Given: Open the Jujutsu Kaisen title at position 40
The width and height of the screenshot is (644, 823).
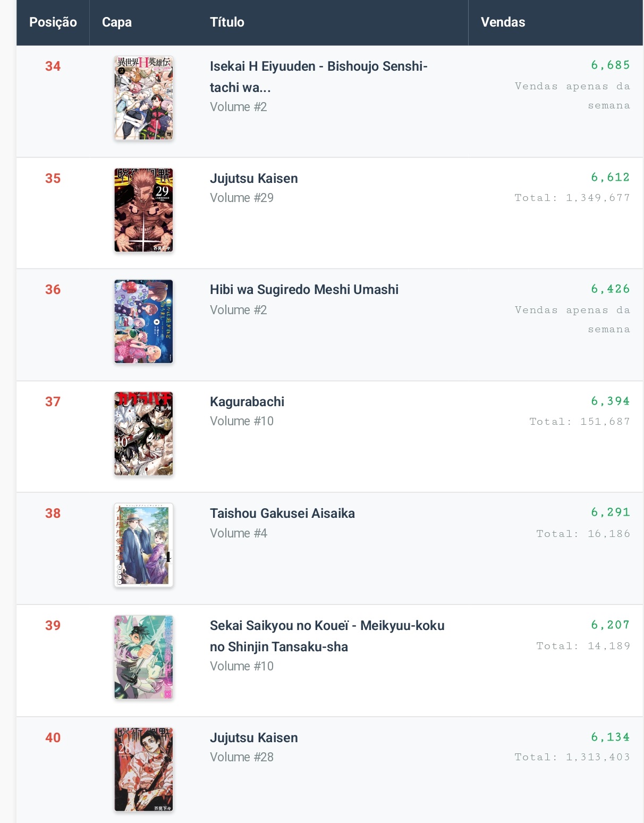Looking at the screenshot, I should coord(253,738).
